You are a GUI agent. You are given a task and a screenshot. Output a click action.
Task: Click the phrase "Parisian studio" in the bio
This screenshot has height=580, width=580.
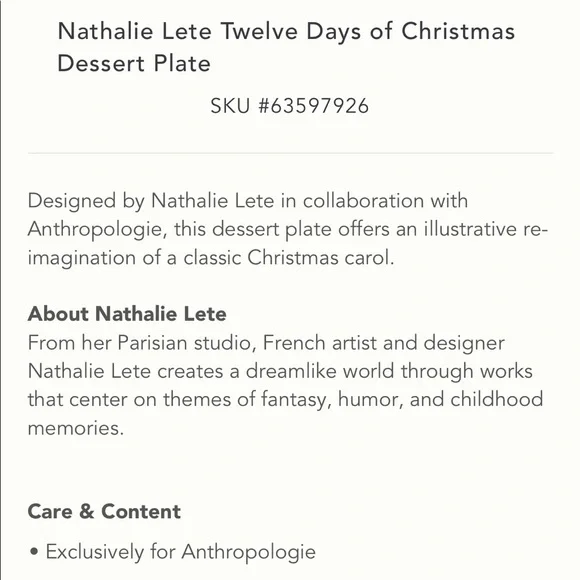tap(187, 343)
